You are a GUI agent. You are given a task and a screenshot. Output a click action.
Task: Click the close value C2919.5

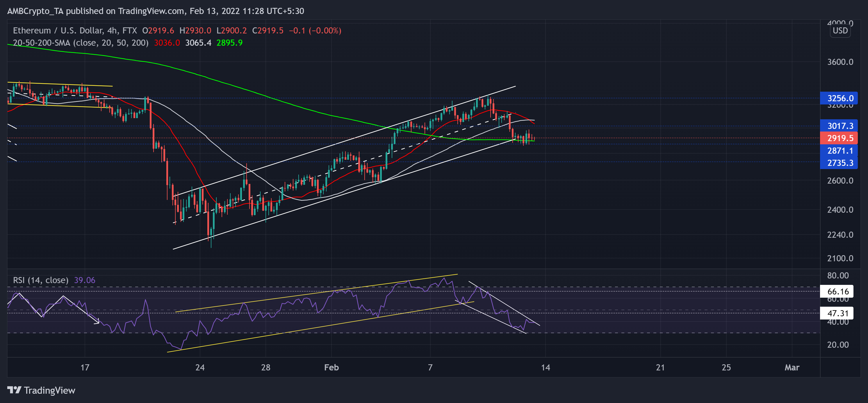[x=268, y=31]
